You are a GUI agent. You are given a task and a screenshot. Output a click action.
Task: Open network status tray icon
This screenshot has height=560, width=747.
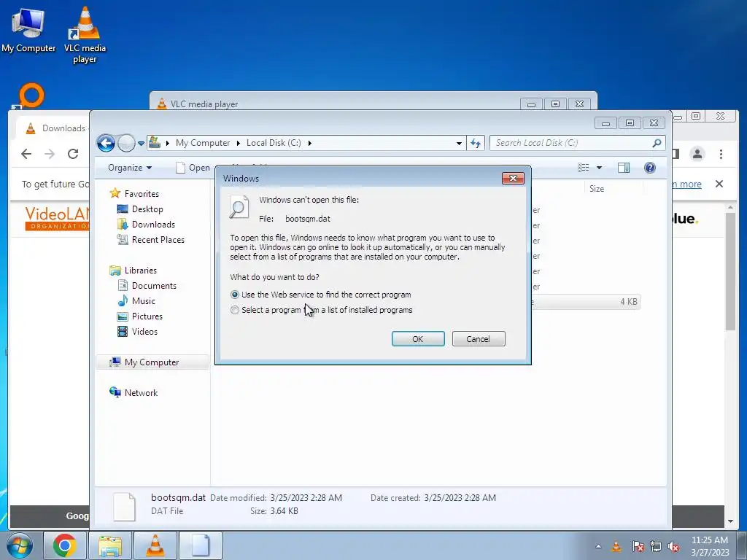click(656, 547)
